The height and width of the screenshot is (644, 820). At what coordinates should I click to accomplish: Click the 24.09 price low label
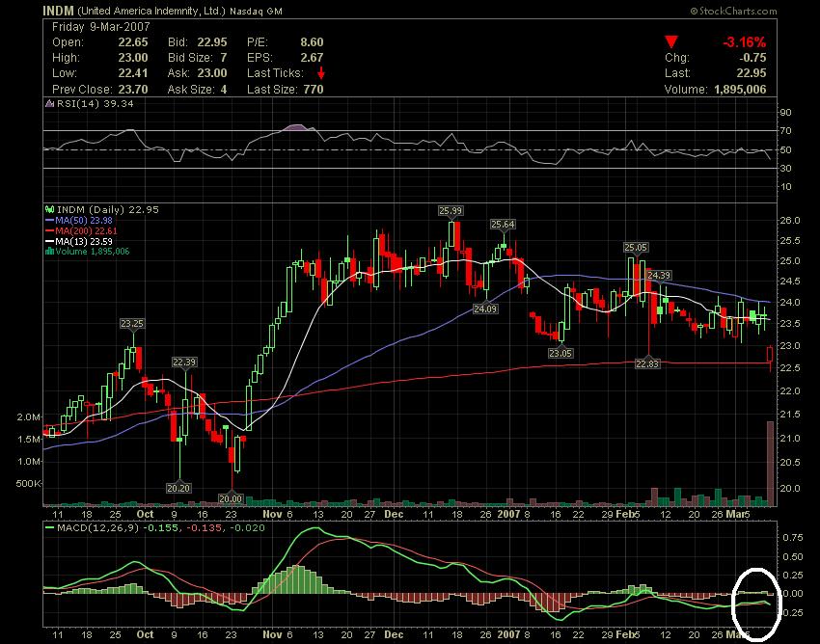[485, 309]
